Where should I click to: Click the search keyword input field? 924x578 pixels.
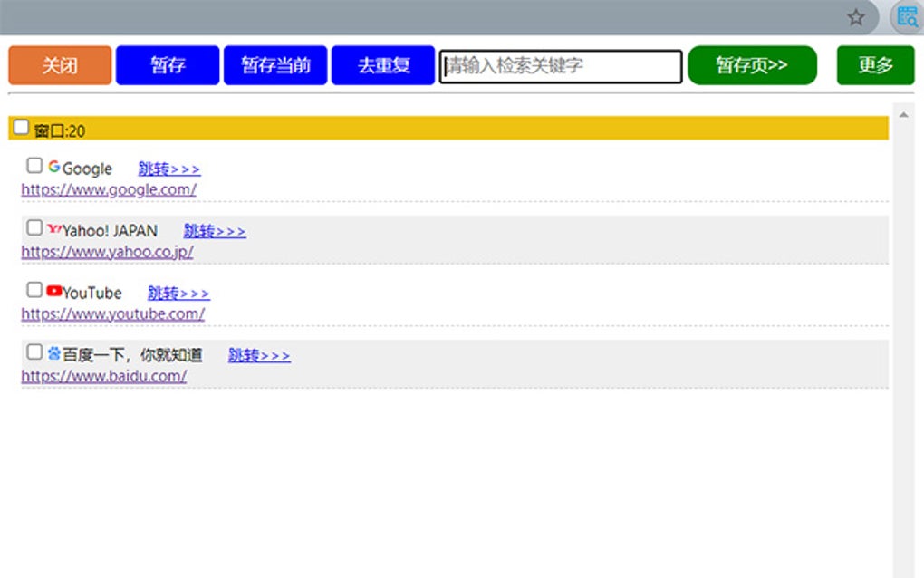click(560, 66)
